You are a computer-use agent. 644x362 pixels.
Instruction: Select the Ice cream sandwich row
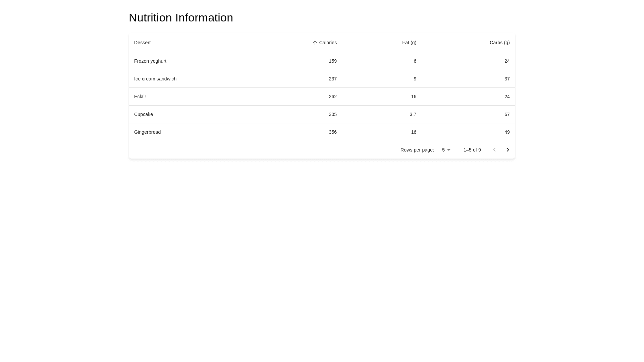pyautogui.click(x=155, y=79)
